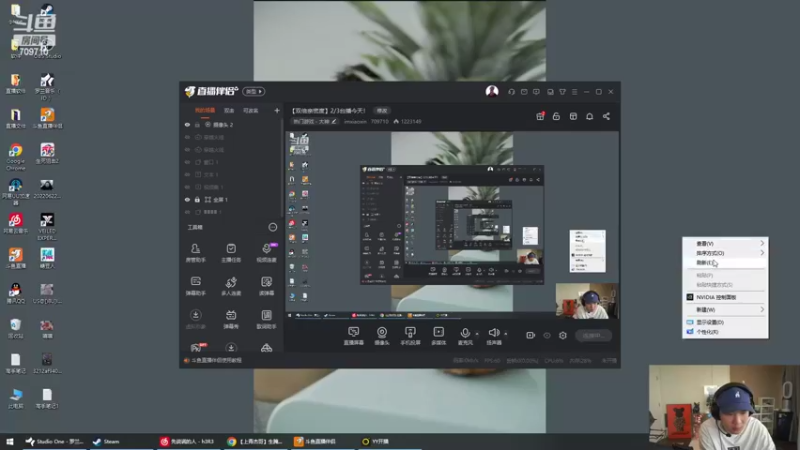Select webcam thumbnail inside stream preview
The height and width of the screenshot is (450, 800).
(x=587, y=301)
